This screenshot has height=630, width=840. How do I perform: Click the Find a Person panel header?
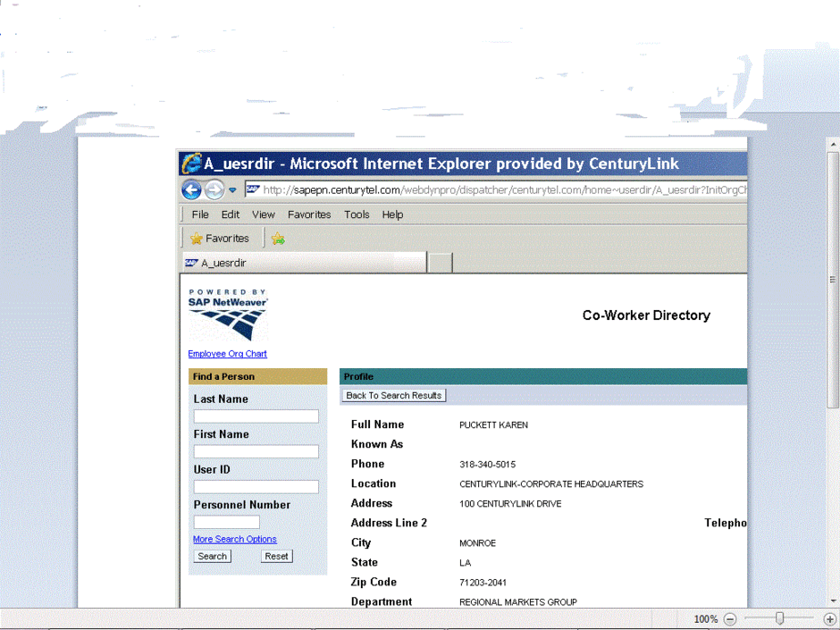coord(257,376)
